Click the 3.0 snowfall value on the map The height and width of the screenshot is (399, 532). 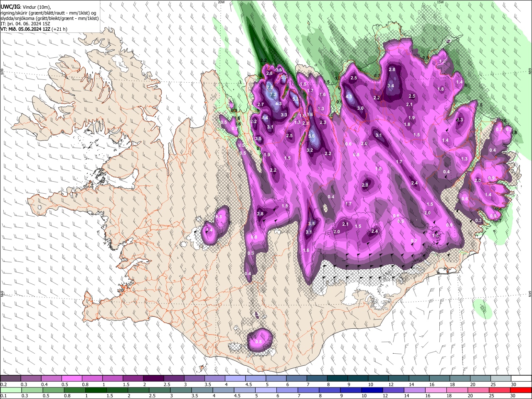pos(361,108)
